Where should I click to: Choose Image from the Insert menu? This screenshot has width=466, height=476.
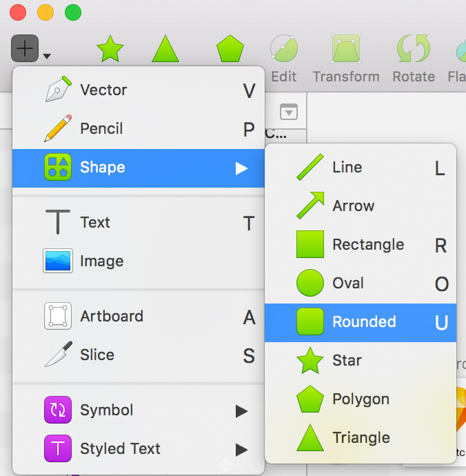click(x=139, y=261)
